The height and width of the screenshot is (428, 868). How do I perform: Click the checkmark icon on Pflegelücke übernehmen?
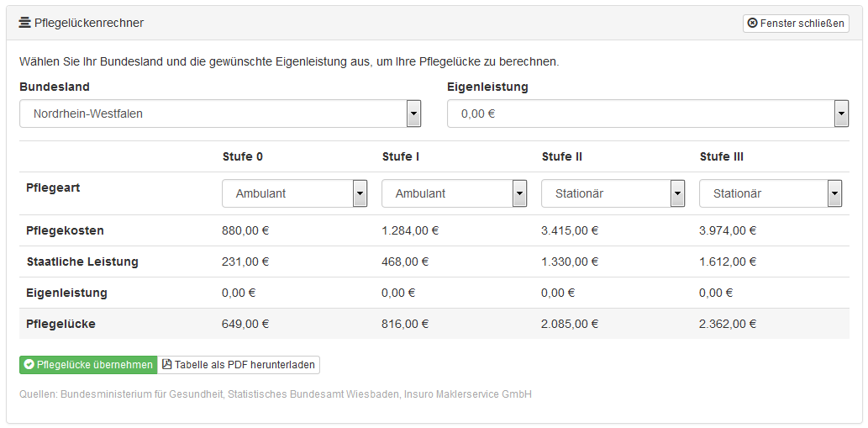click(29, 365)
